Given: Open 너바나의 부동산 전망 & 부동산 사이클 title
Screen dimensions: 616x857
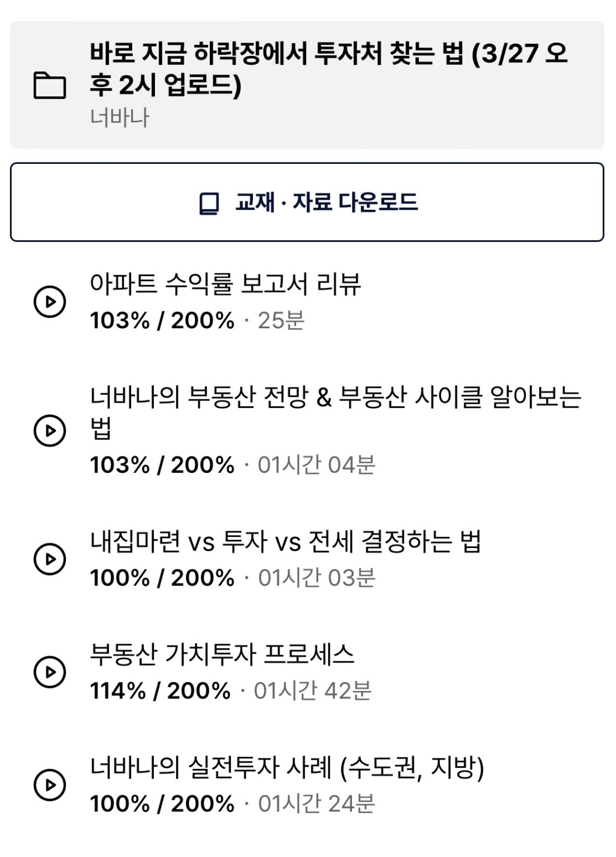Looking at the screenshot, I should tap(335, 412).
